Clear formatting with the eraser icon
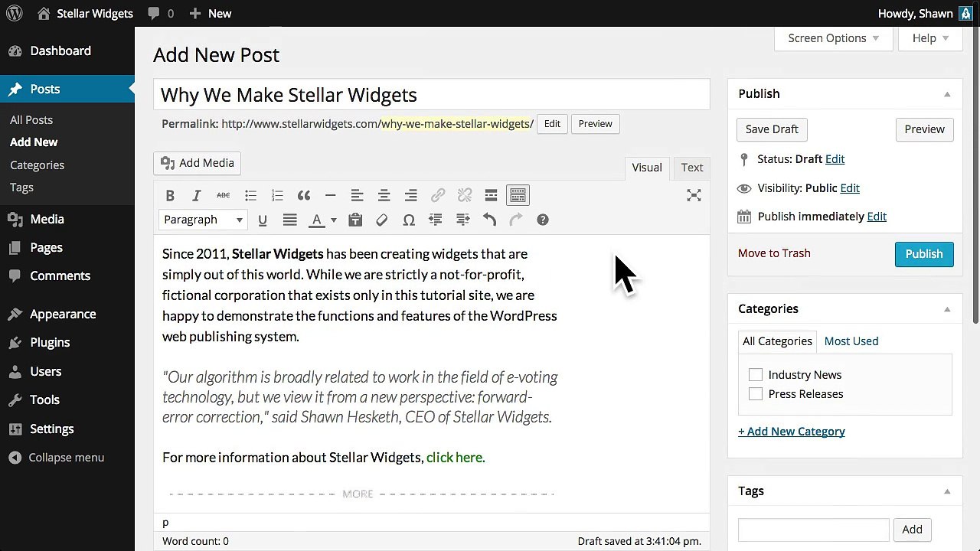Screen dimensions: 980x551 [382, 220]
